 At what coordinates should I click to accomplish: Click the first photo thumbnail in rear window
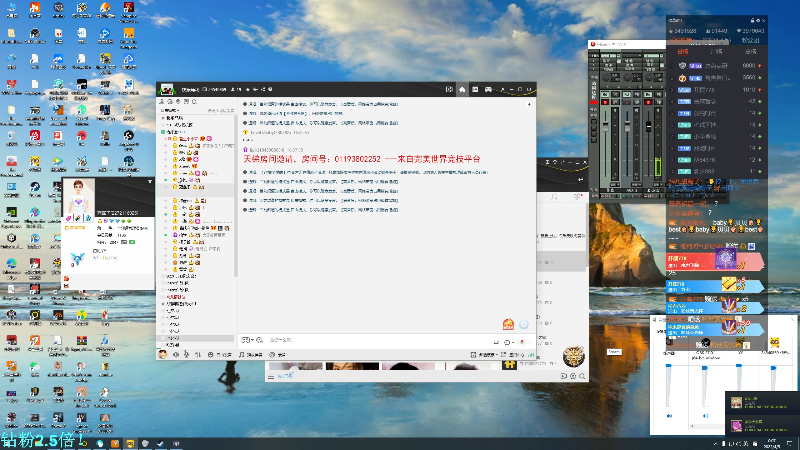pyautogui.click(x=295, y=366)
